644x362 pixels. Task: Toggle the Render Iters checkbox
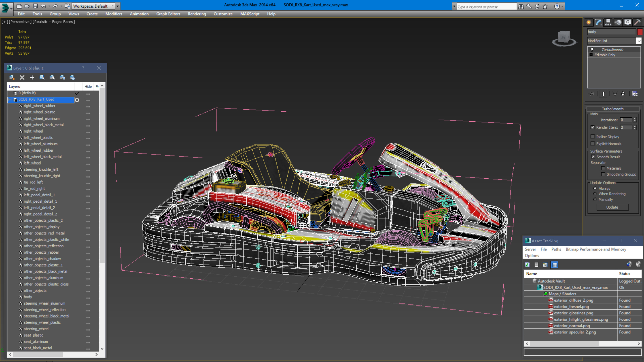coord(593,127)
